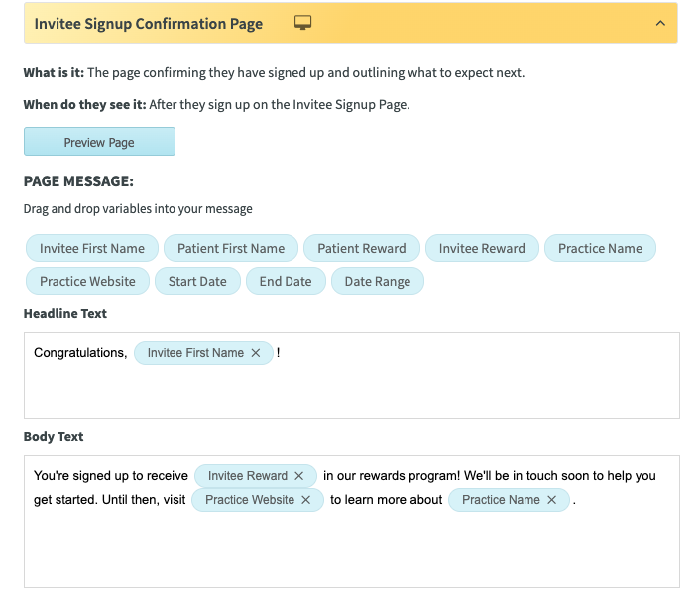Remove Invitee First Name from the headline
This screenshot has height=596, width=700.
[x=256, y=353]
